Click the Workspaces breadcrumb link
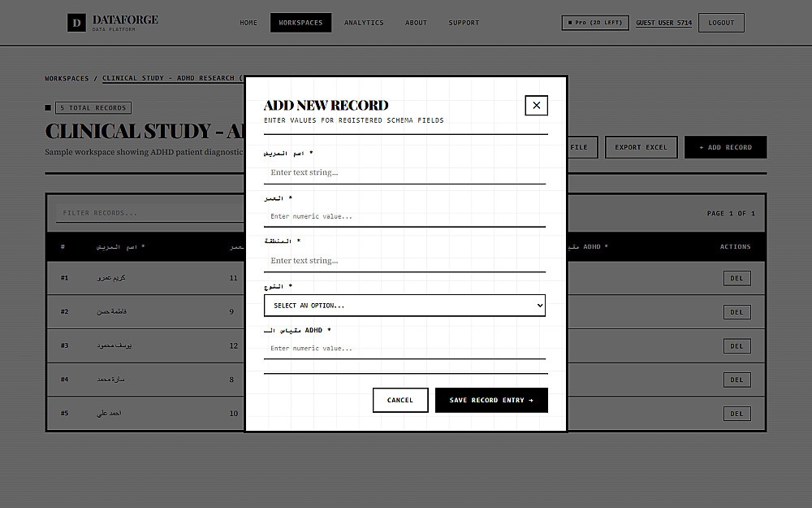Image resolution: width=812 pixels, height=508 pixels. click(67, 78)
